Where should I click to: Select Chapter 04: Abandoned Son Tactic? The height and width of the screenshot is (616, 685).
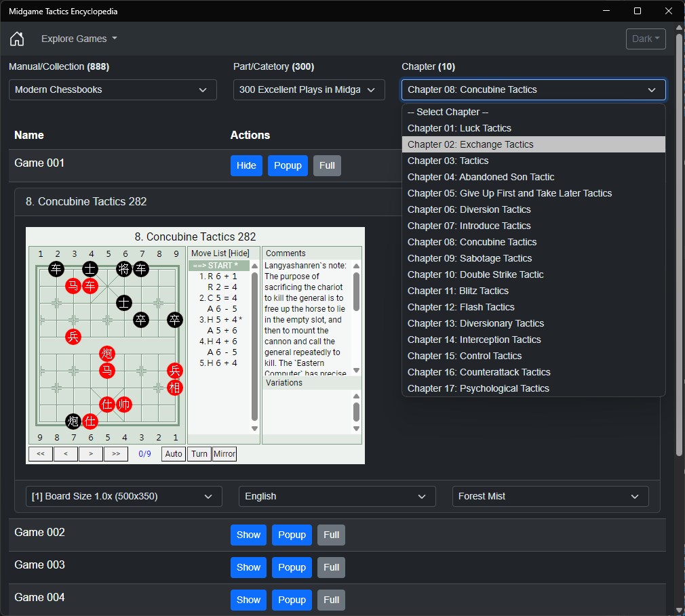(x=533, y=178)
